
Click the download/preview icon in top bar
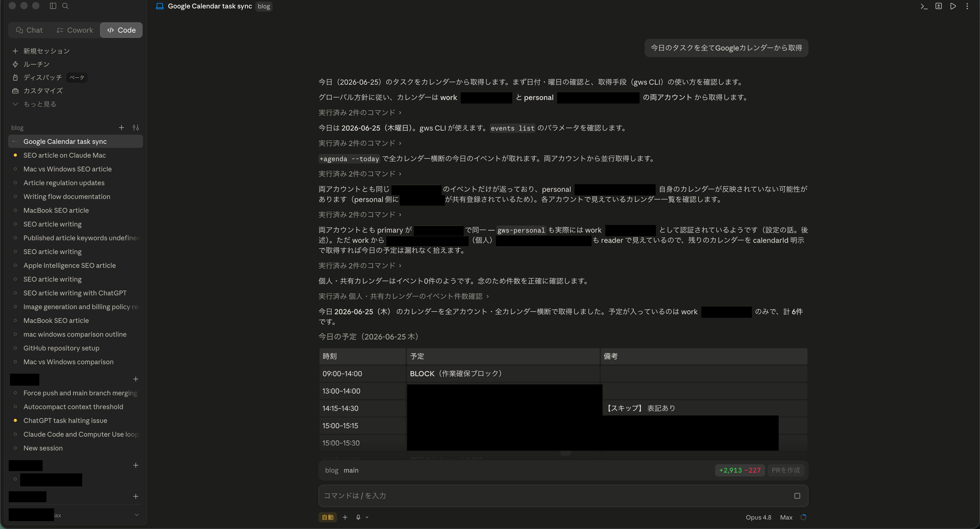pos(939,6)
